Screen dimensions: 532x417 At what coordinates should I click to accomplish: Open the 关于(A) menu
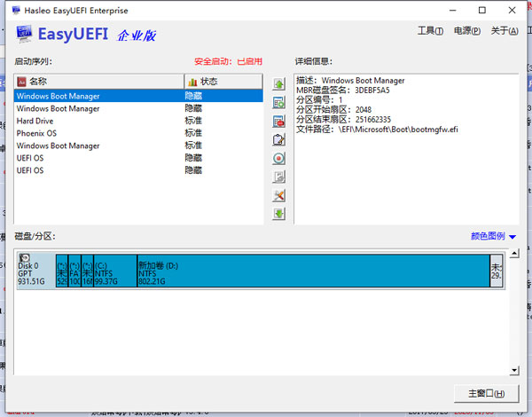coord(505,31)
